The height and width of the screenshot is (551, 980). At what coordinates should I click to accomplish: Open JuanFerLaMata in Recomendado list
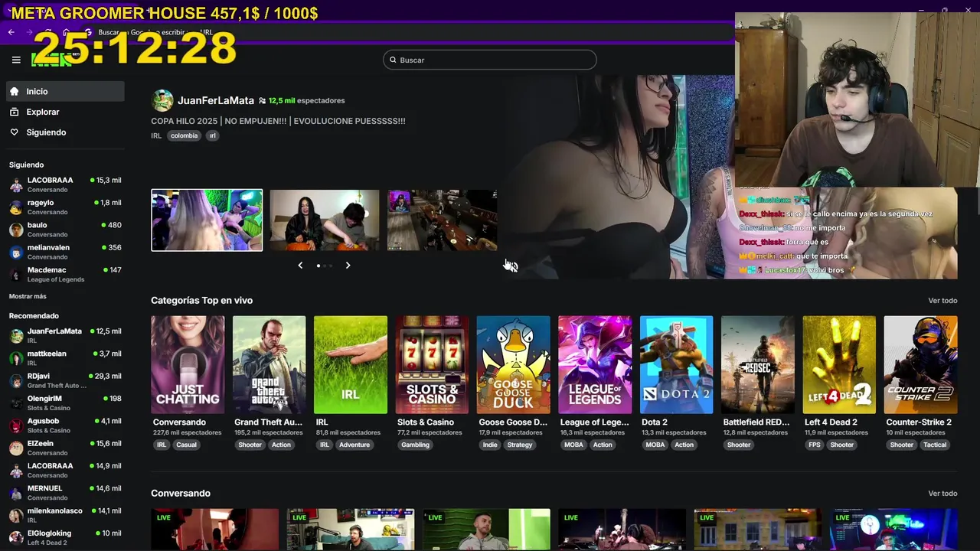tap(65, 335)
